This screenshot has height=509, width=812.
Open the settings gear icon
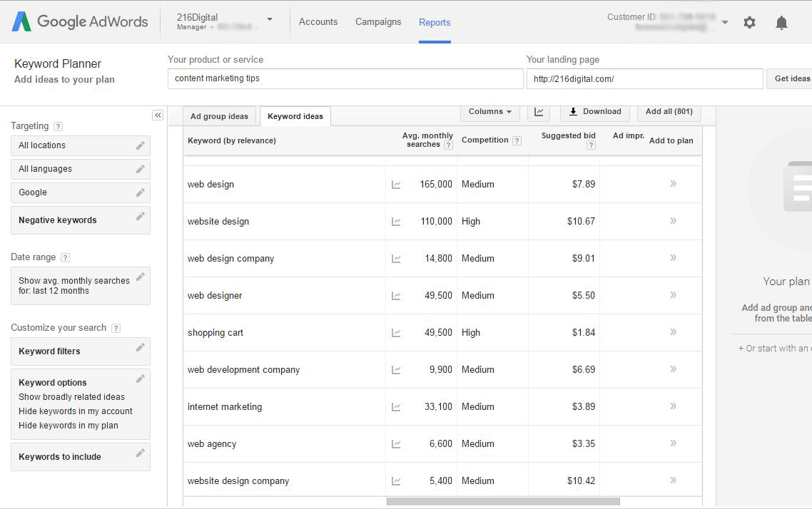(749, 23)
